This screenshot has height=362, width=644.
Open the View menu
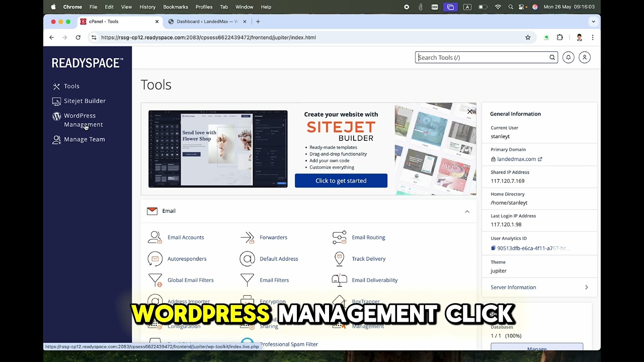pyautogui.click(x=126, y=7)
